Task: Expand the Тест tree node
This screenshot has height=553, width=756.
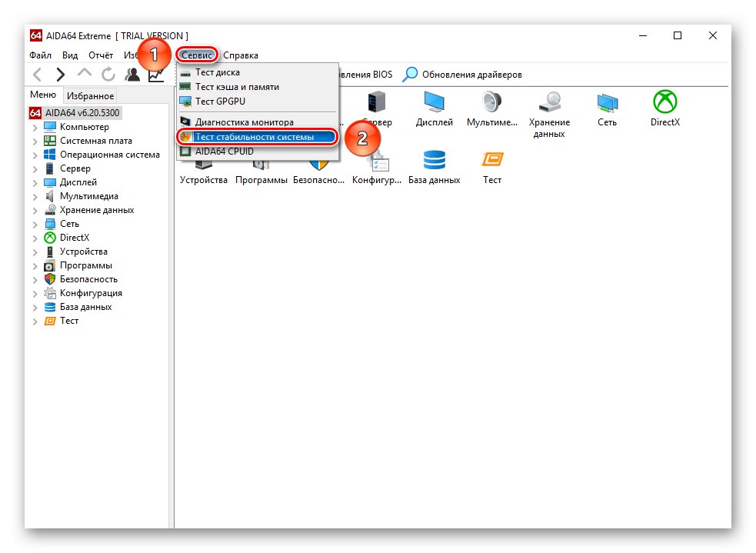Action: [x=35, y=321]
